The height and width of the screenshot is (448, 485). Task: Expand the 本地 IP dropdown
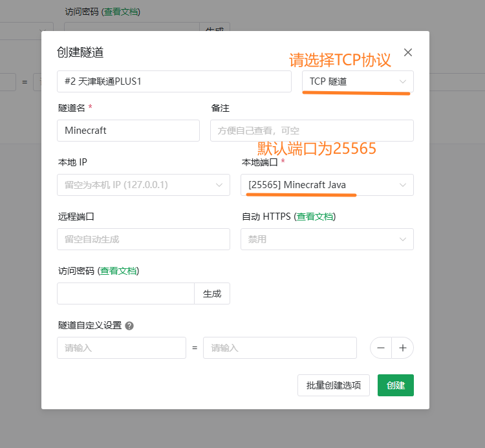144,185
